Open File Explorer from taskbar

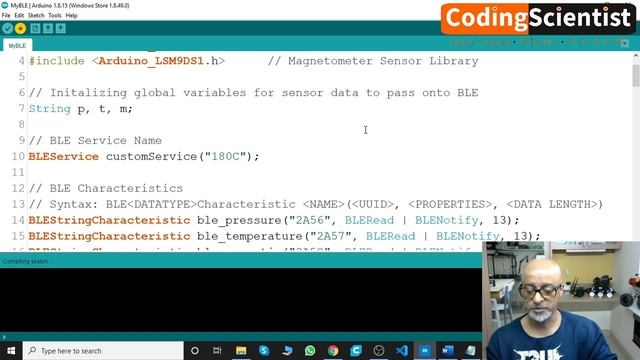[x=241, y=351]
